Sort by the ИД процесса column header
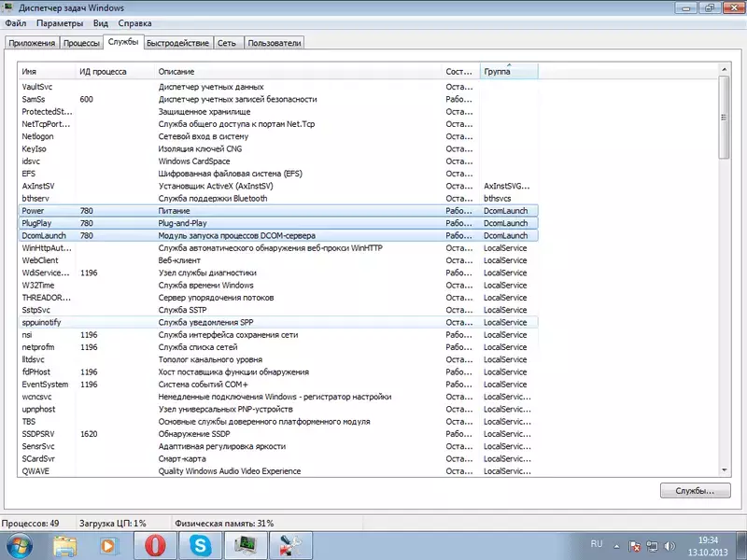Image resolution: width=747 pixels, height=560 pixels. tap(115, 72)
